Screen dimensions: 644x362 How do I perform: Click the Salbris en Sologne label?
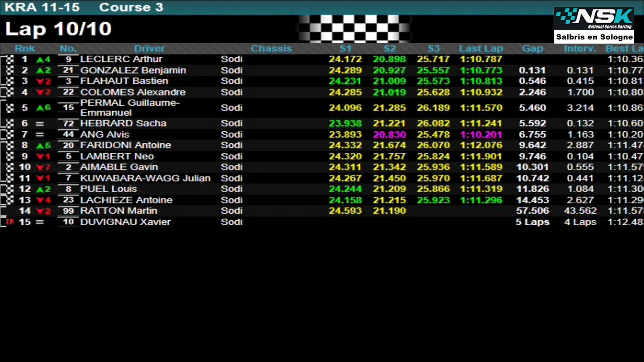coord(594,37)
